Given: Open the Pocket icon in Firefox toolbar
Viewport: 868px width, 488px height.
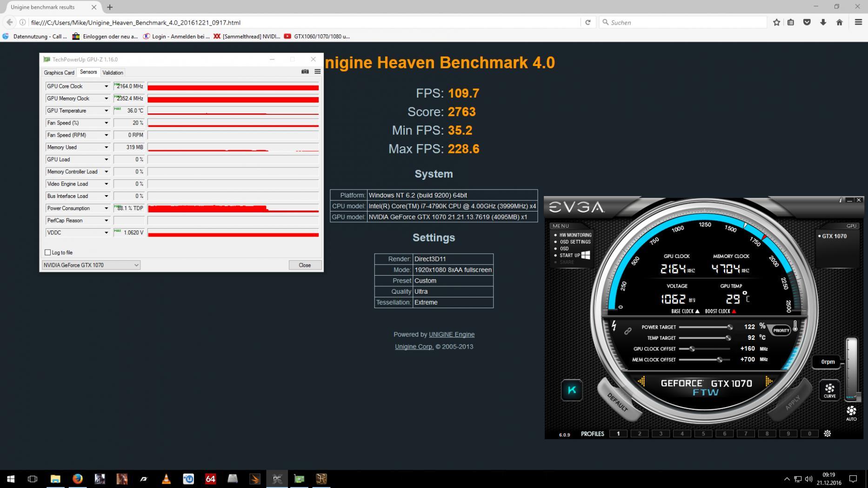Looking at the screenshot, I should pos(807,22).
